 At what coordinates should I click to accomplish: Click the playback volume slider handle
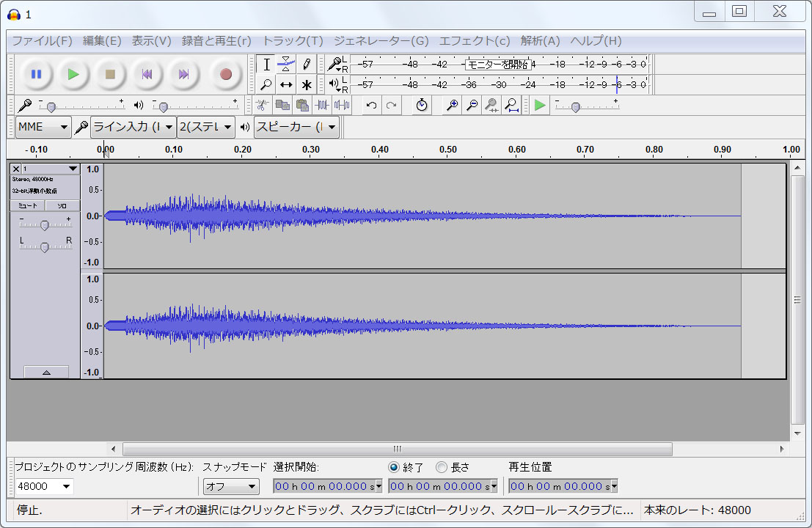coord(163,107)
